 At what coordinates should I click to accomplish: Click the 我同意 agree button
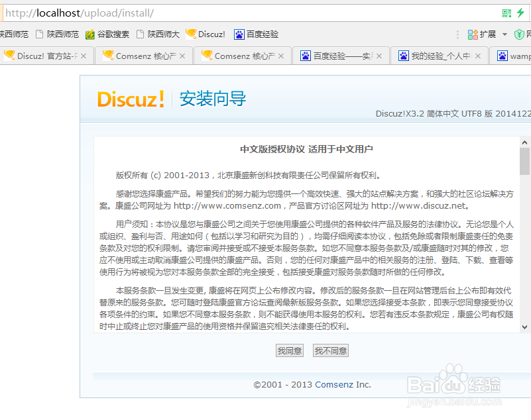click(x=290, y=350)
